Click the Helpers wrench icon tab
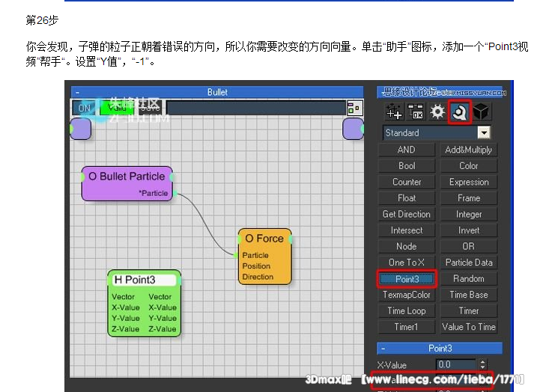The height and width of the screenshot is (392, 546). pos(458,112)
